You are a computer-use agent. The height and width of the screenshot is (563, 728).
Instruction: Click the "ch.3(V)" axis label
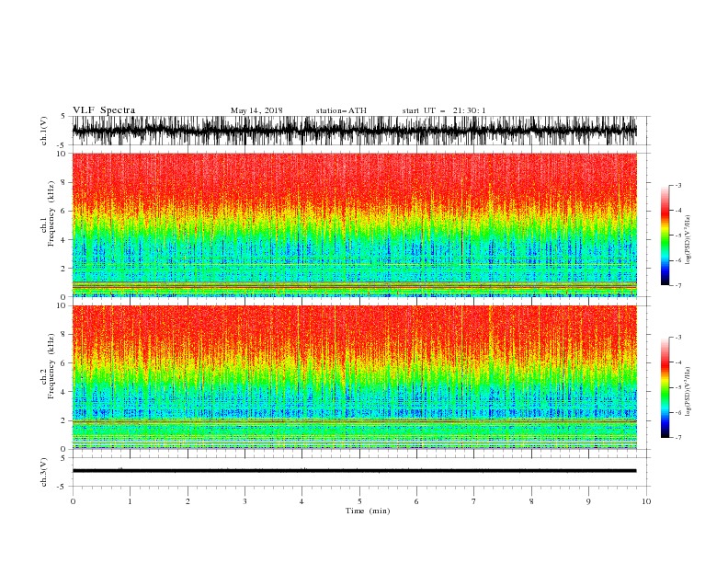coord(44,472)
